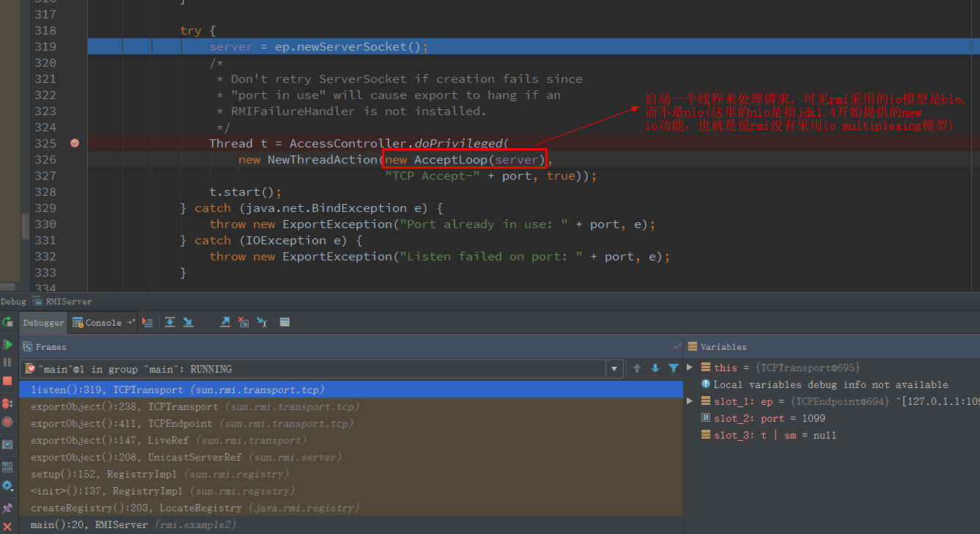
Task: Select main():20 RMIServer frame
Action: (351, 524)
